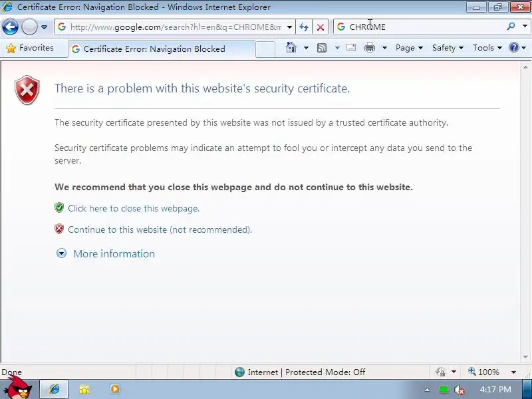Viewport: 532px width, 399px height.
Task: Click the red shield error icon
Action: click(27, 90)
